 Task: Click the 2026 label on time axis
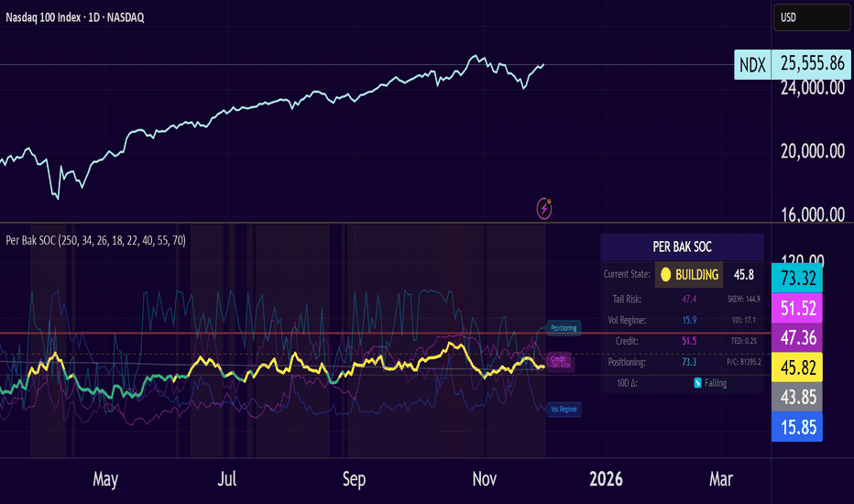(x=606, y=479)
